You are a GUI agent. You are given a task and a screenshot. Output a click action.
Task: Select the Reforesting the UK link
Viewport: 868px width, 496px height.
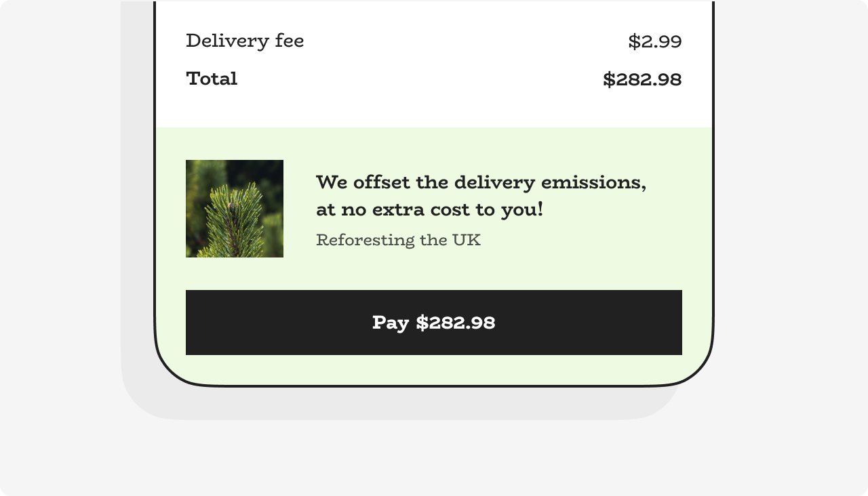pyautogui.click(x=397, y=240)
